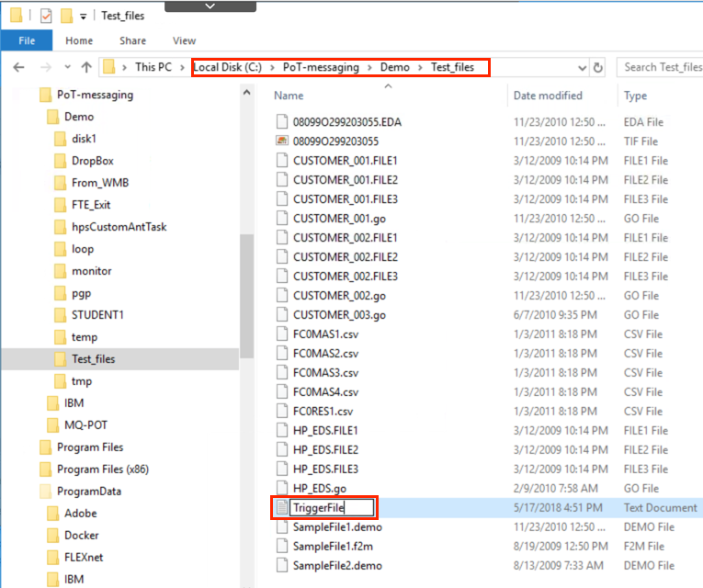Click the Search Test_files box
Screen dimensions: 703x588
(660, 67)
